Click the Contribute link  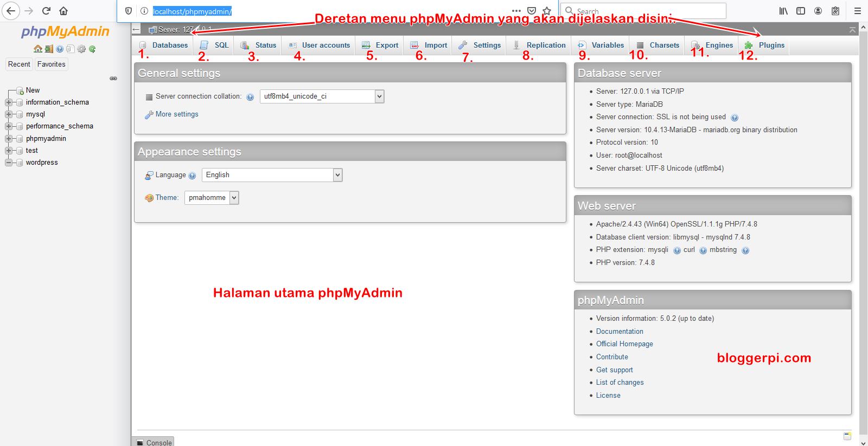tap(612, 357)
